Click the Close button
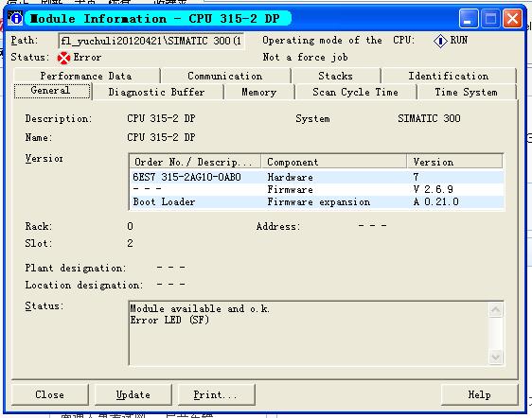Image resolution: width=532 pixels, height=418 pixels. point(50,394)
